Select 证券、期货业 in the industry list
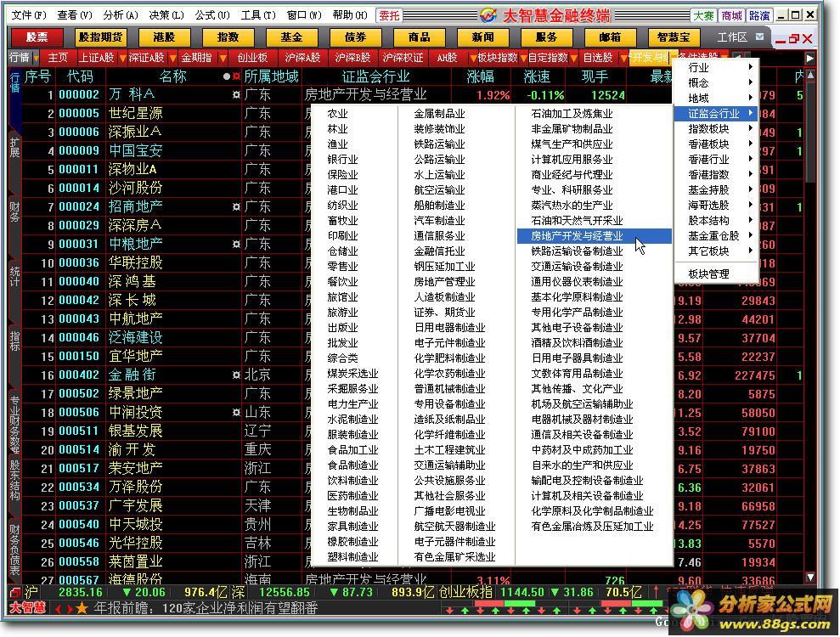The image size is (840, 637). click(445, 312)
